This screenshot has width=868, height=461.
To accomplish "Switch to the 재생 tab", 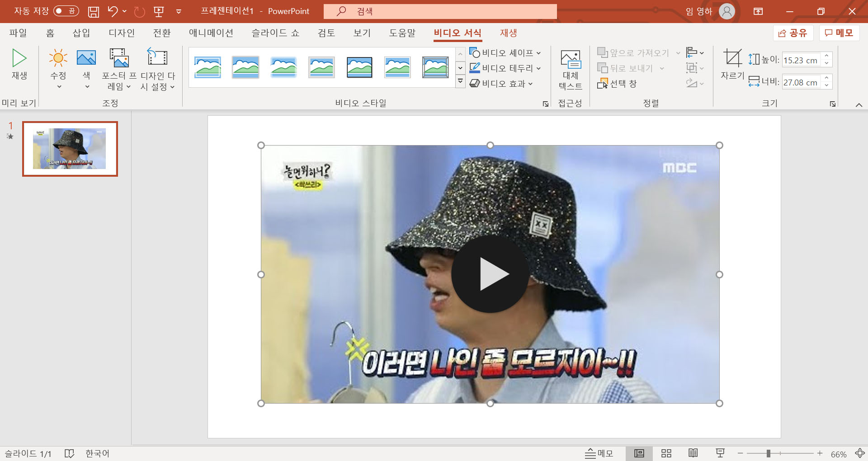I will tap(509, 33).
